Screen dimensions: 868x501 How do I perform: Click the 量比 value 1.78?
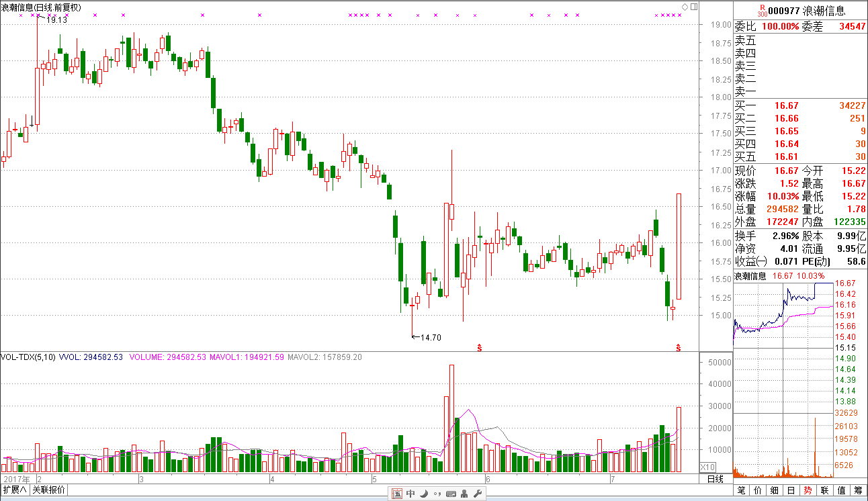857,209
